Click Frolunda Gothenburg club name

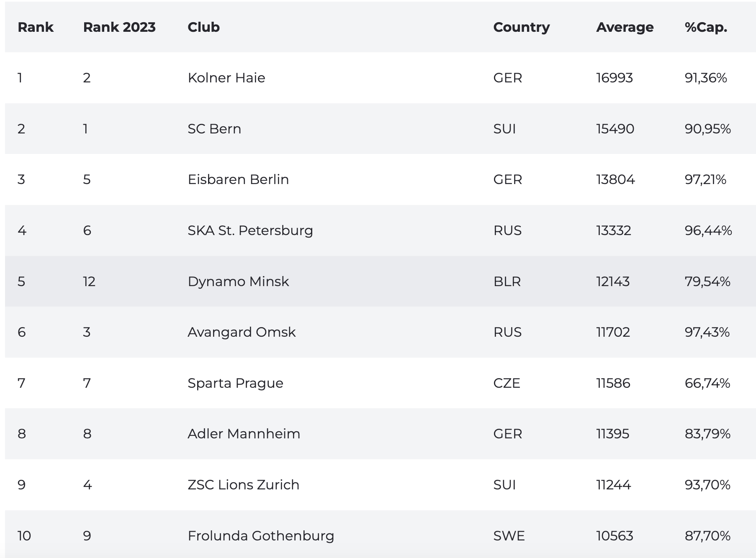pyautogui.click(x=261, y=536)
